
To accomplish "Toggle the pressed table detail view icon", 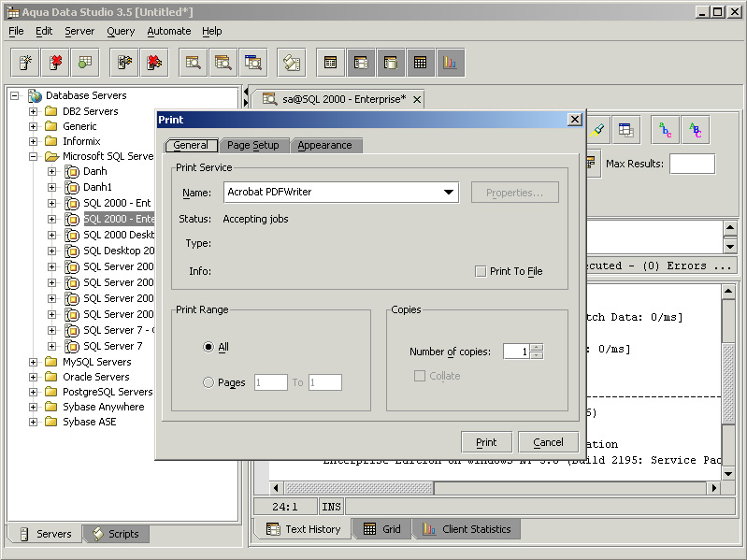I will pyautogui.click(x=361, y=63).
